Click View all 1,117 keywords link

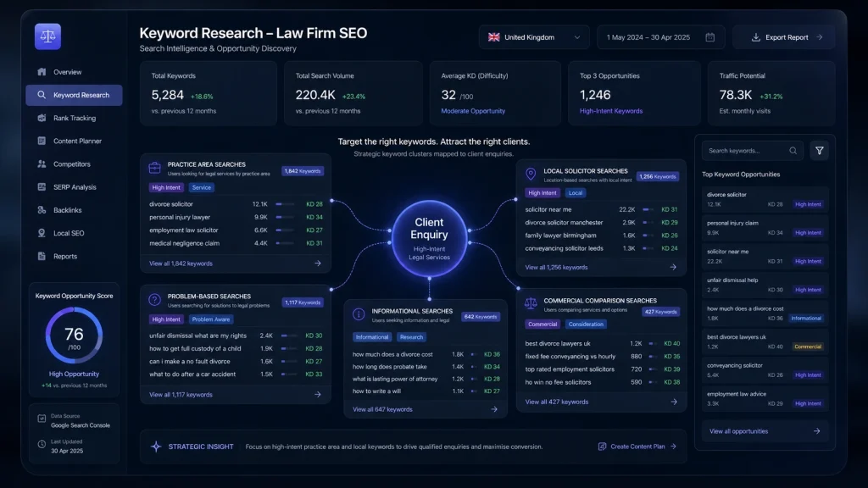pyautogui.click(x=181, y=395)
